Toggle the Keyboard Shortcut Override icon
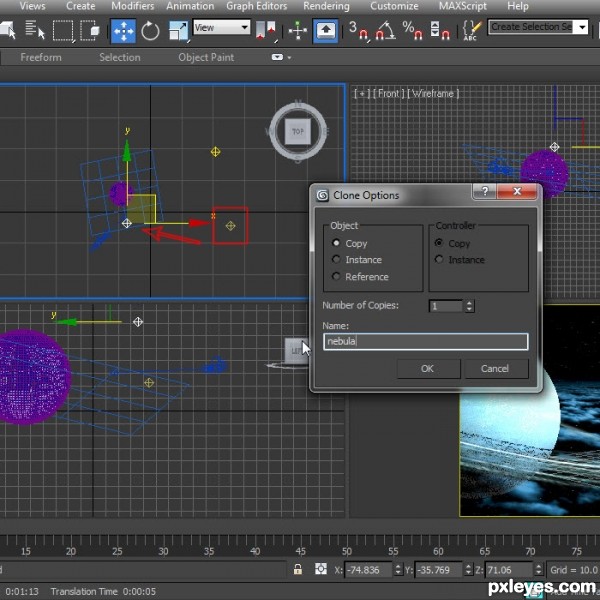The height and width of the screenshot is (600, 600). coord(325,30)
